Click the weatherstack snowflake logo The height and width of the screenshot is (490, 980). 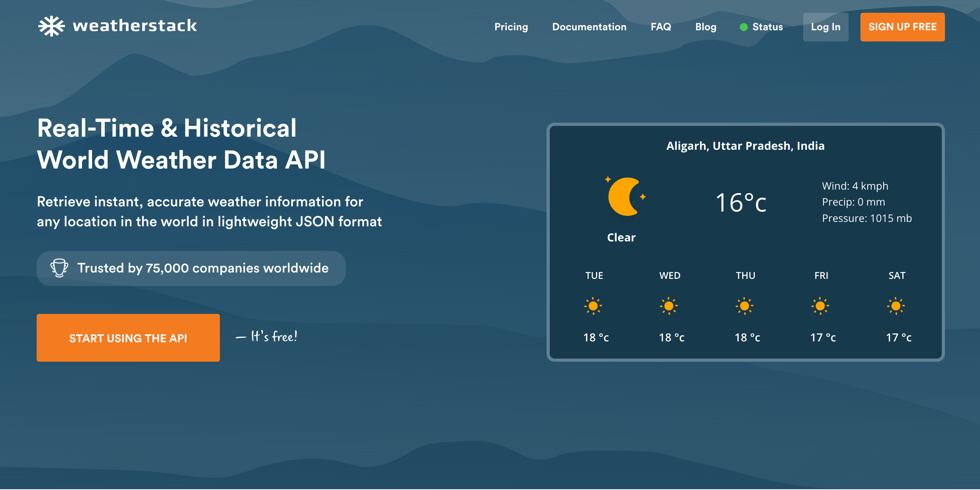tap(51, 26)
